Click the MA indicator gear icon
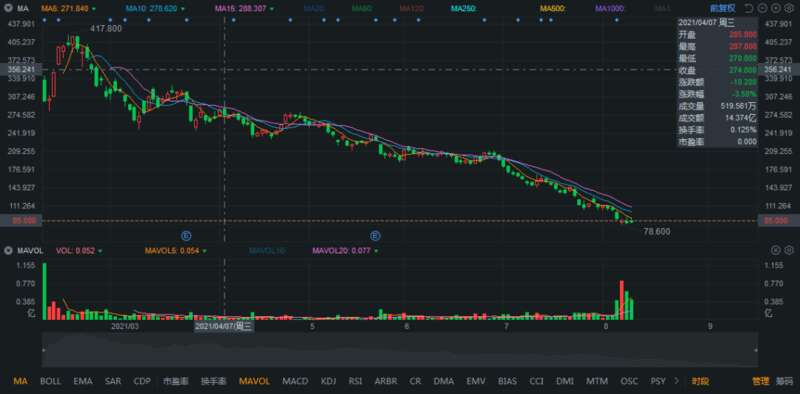The height and width of the screenshot is (394, 800). [9, 9]
